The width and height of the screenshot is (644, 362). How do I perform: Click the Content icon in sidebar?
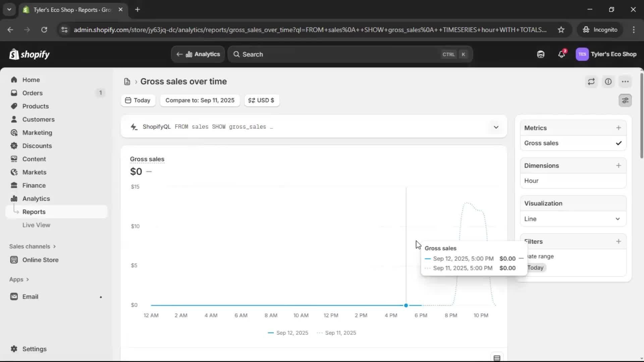[x=14, y=159]
